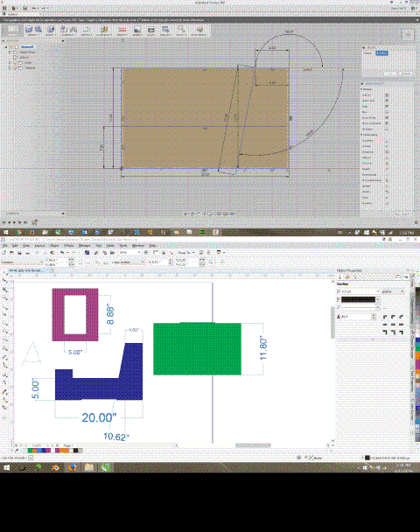This screenshot has width=420, height=532.
Task: Toggle the light bulb beside Sketches folder
Action: (15, 67)
